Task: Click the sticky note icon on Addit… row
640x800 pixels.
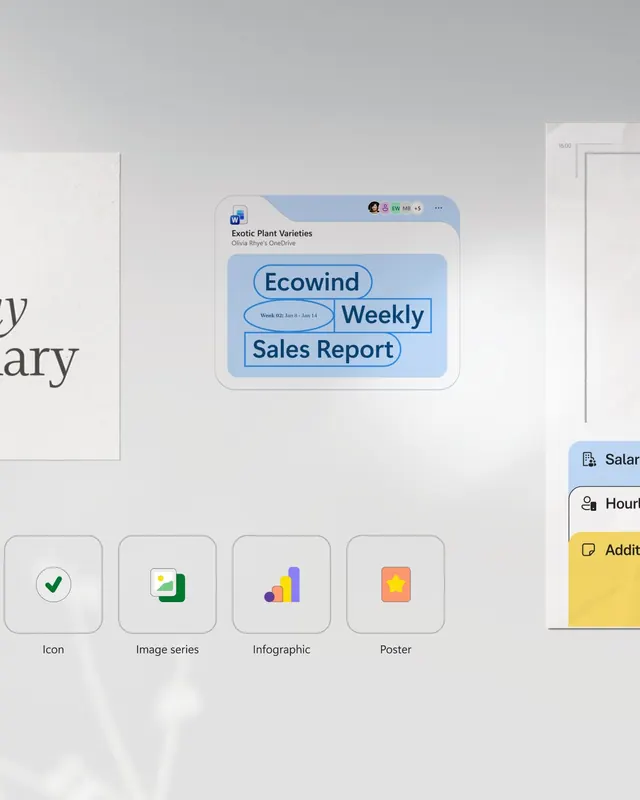Action: click(588, 549)
